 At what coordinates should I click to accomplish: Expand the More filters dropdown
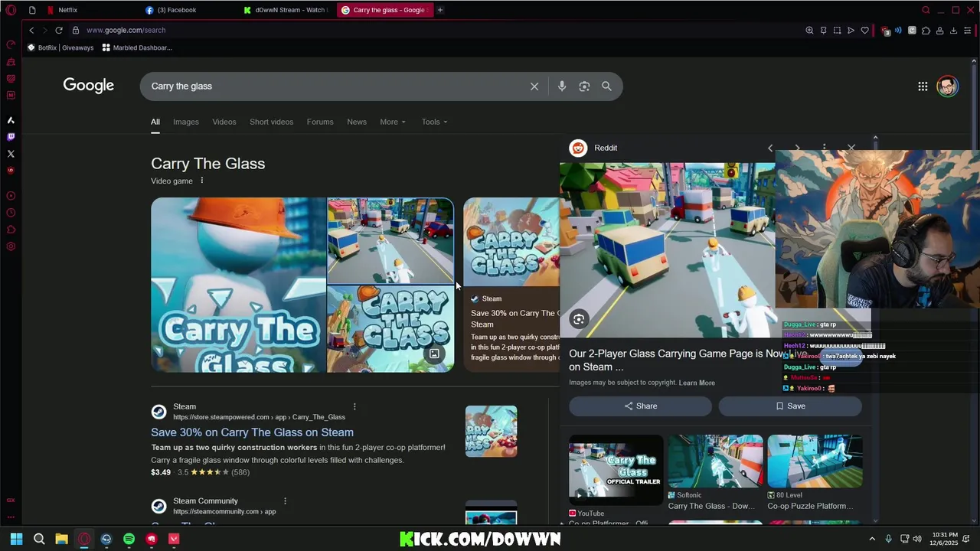click(x=393, y=122)
